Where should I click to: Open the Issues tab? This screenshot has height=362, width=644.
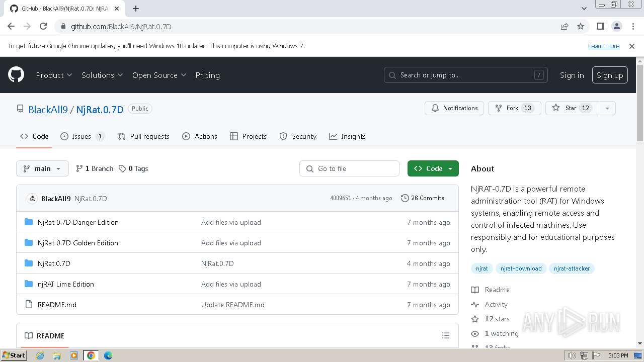pyautogui.click(x=83, y=136)
